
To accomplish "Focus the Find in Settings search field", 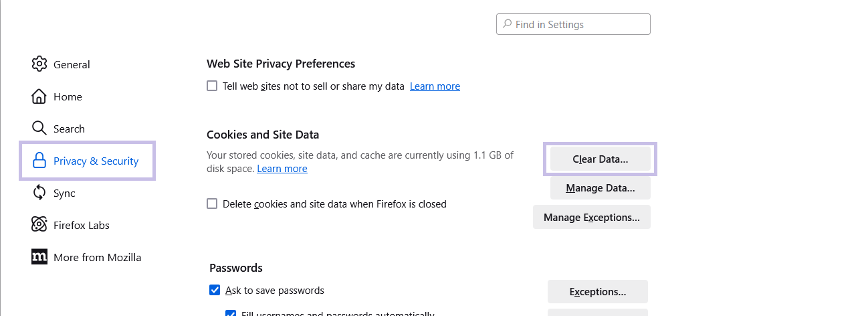I will pyautogui.click(x=580, y=25).
